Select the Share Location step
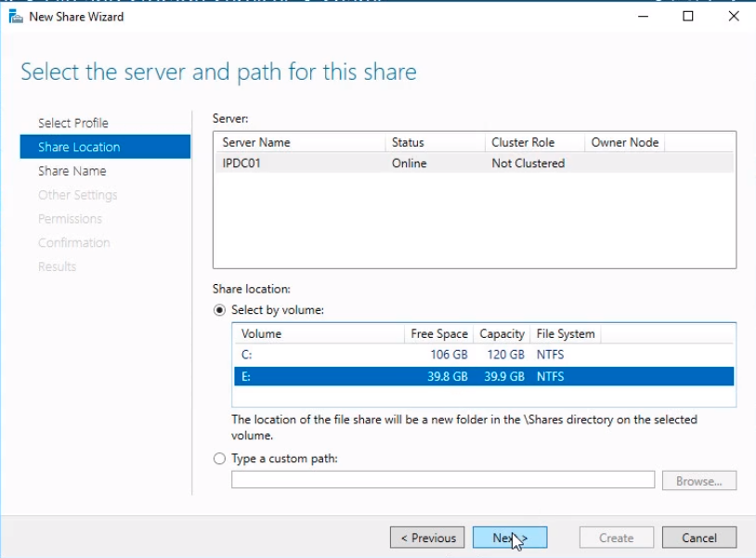Viewport: 756px width, 558px height. click(79, 147)
